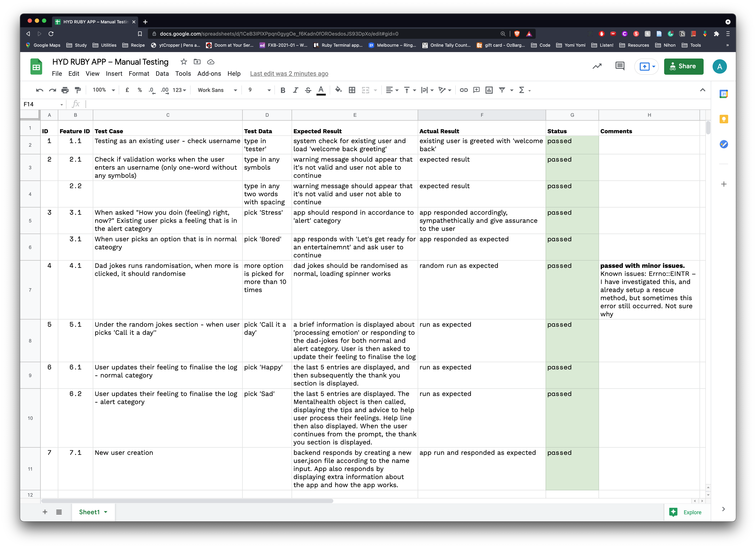Expand the zoom level 100% dropdown
Viewport: 756px width, 548px height.
tap(104, 90)
